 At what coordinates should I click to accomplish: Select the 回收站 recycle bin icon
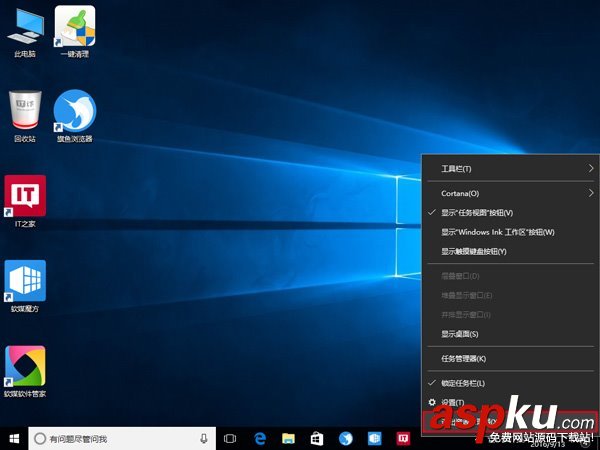[x=25, y=117]
